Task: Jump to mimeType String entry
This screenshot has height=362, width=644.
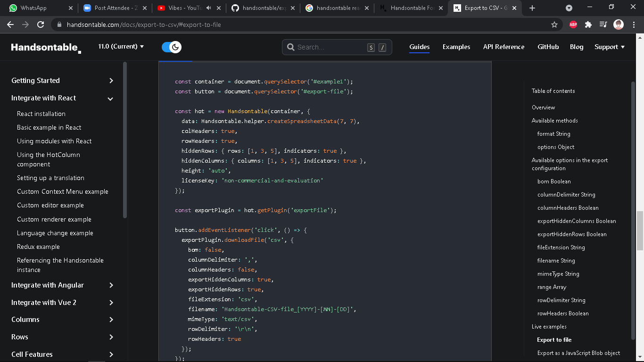Action: coord(558,274)
